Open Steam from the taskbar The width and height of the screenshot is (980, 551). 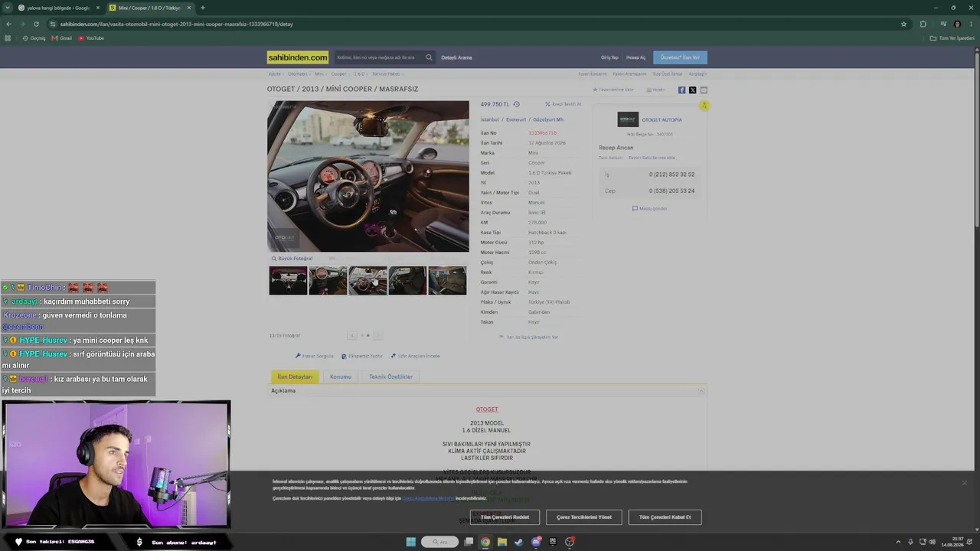(518, 542)
